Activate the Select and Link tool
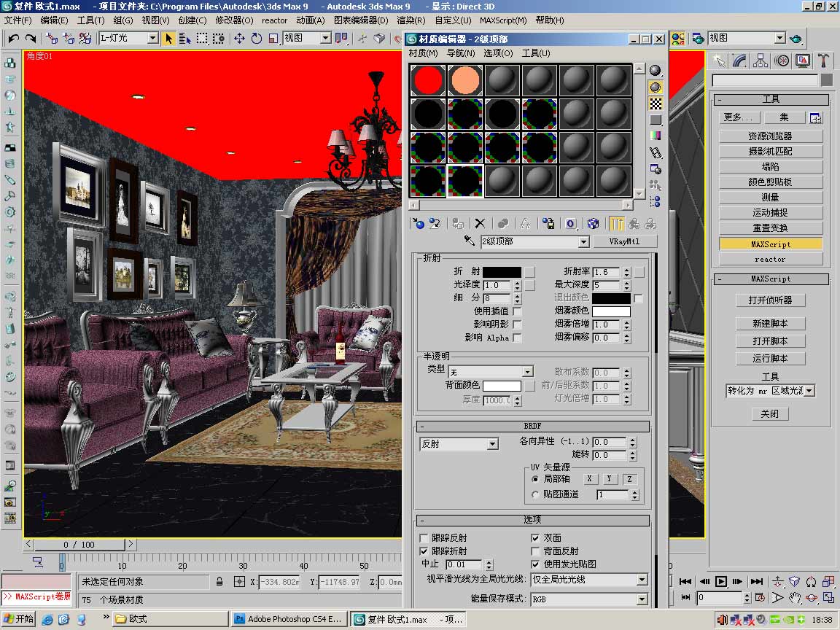Screen dimensions: 840x630 click(x=52, y=39)
